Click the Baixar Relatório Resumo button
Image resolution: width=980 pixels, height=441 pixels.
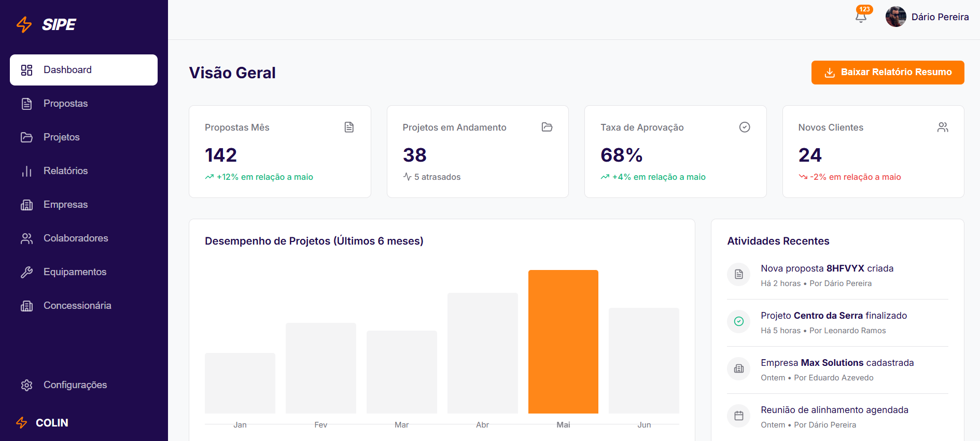[888, 73]
